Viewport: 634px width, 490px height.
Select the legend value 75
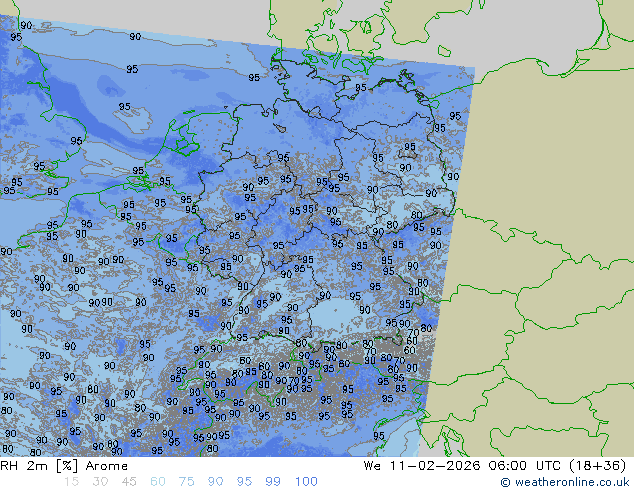pos(186,482)
